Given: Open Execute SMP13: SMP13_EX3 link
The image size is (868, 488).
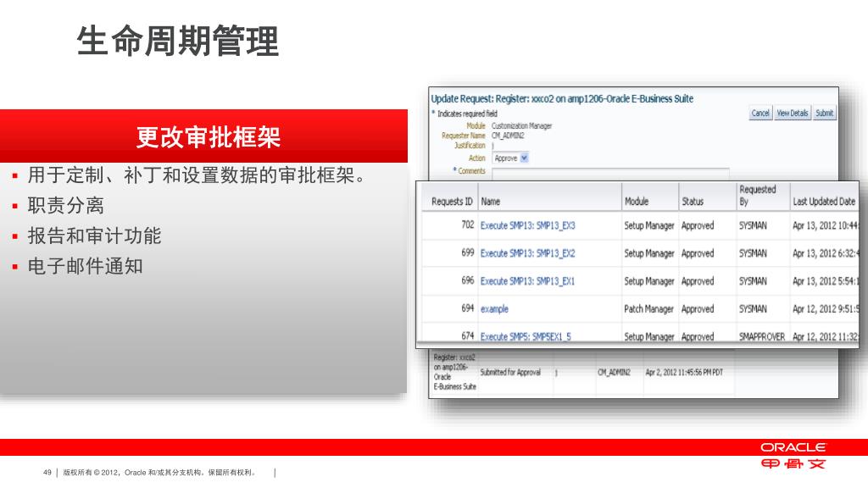Looking at the screenshot, I should (x=527, y=225).
